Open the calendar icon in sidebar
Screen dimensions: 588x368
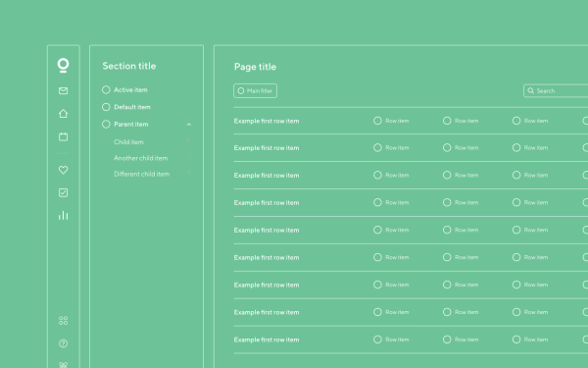(x=64, y=136)
